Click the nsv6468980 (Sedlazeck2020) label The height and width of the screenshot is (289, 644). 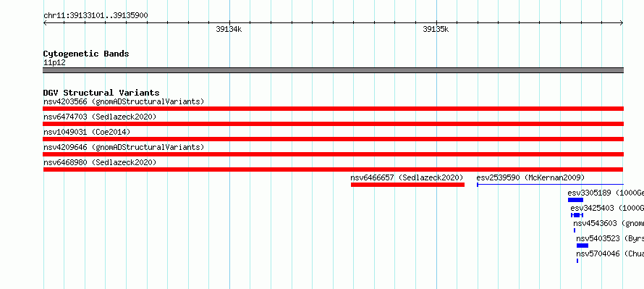(100, 162)
